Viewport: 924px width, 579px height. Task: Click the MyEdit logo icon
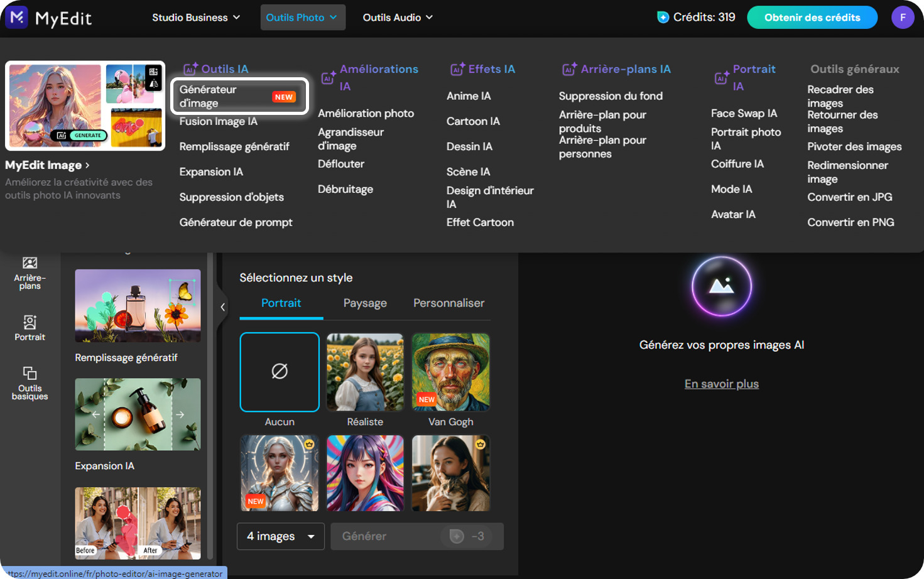[17, 17]
